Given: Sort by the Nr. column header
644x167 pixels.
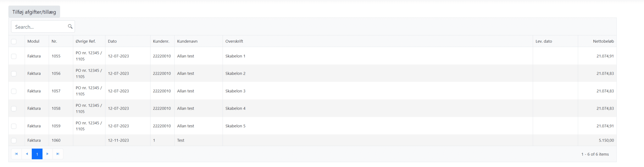Looking at the screenshot, I should click(x=54, y=41).
